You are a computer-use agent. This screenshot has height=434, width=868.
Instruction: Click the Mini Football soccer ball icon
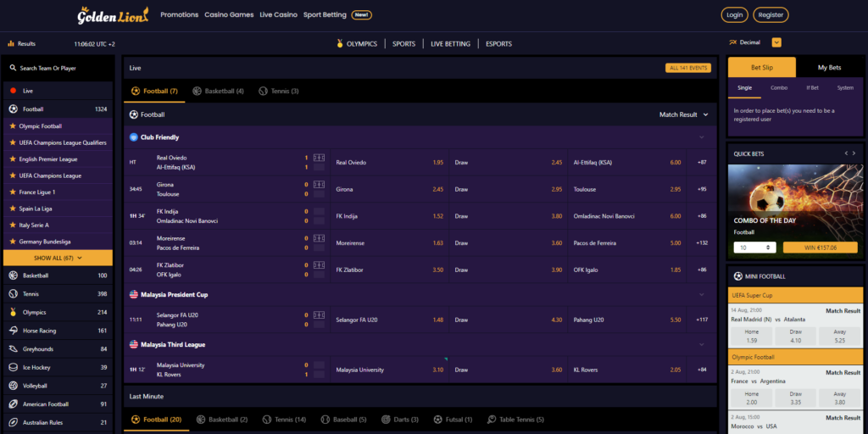pos(738,276)
